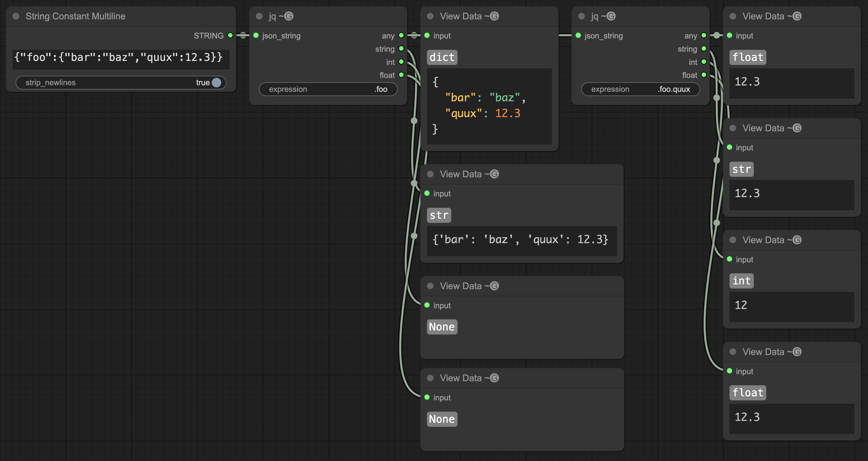
Task: Collapse the View Data node showing int 12
Action: (733, 240)
